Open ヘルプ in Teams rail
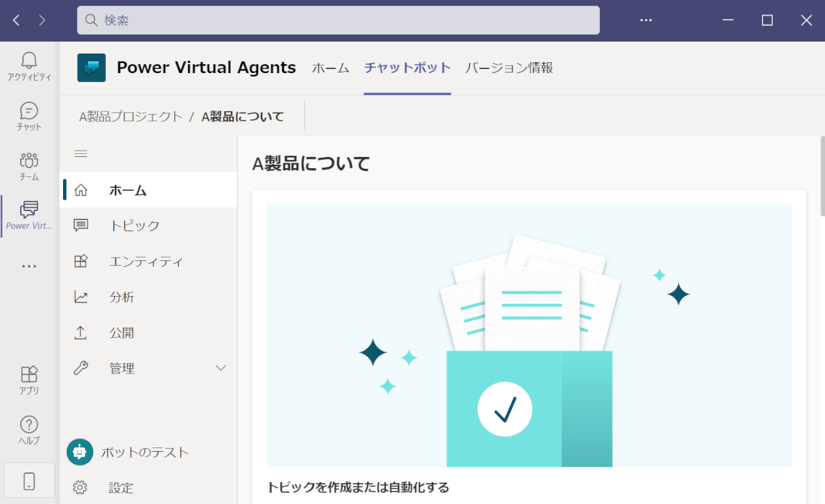This screenshot has height=504, width=825. [29, 430]
